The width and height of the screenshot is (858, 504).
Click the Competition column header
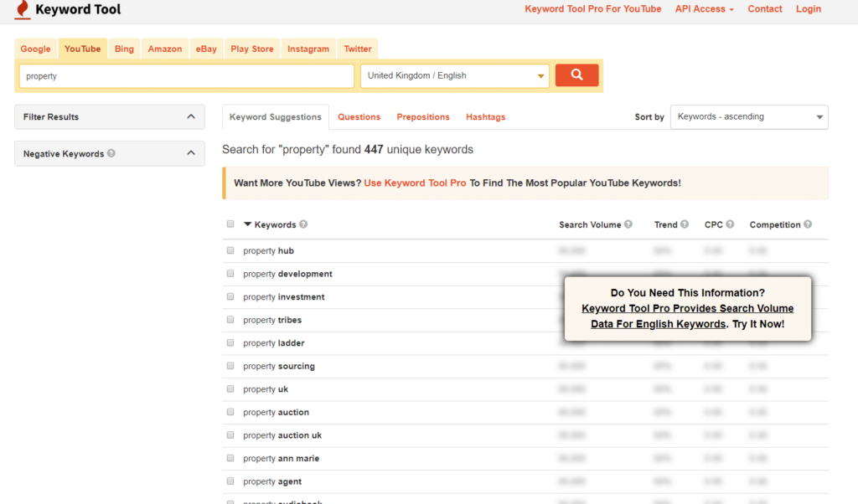pos(775,224)
